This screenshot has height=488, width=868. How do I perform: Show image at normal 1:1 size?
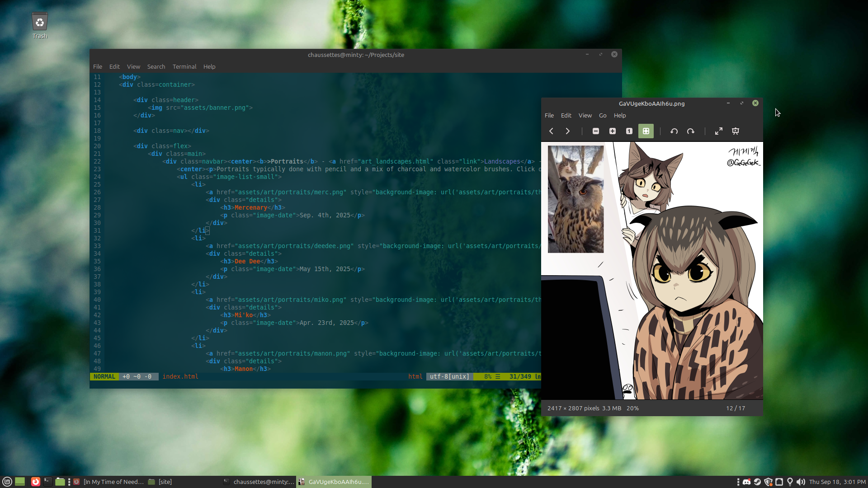coord(629,131)
